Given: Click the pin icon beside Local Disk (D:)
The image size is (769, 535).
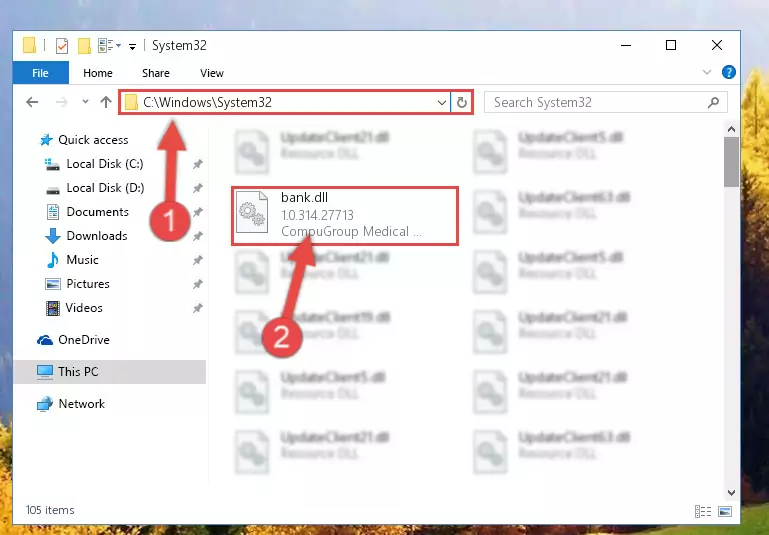Looking at the screenshot, I should 198,188.
